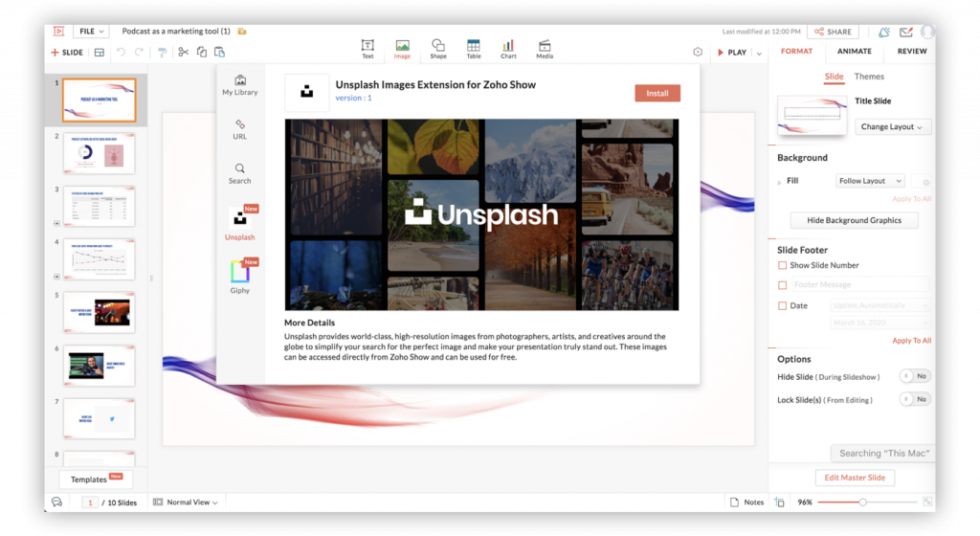Choose the URL image source
Image resolution: width=980 pixels, height=536 pixels.
239,128
